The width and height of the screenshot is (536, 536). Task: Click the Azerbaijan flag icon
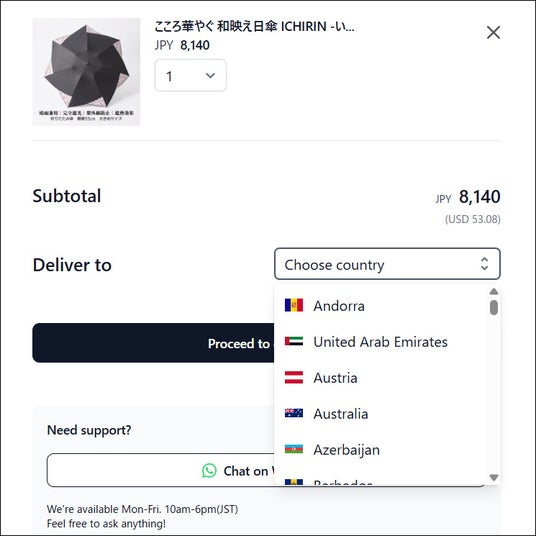point(294,449)
